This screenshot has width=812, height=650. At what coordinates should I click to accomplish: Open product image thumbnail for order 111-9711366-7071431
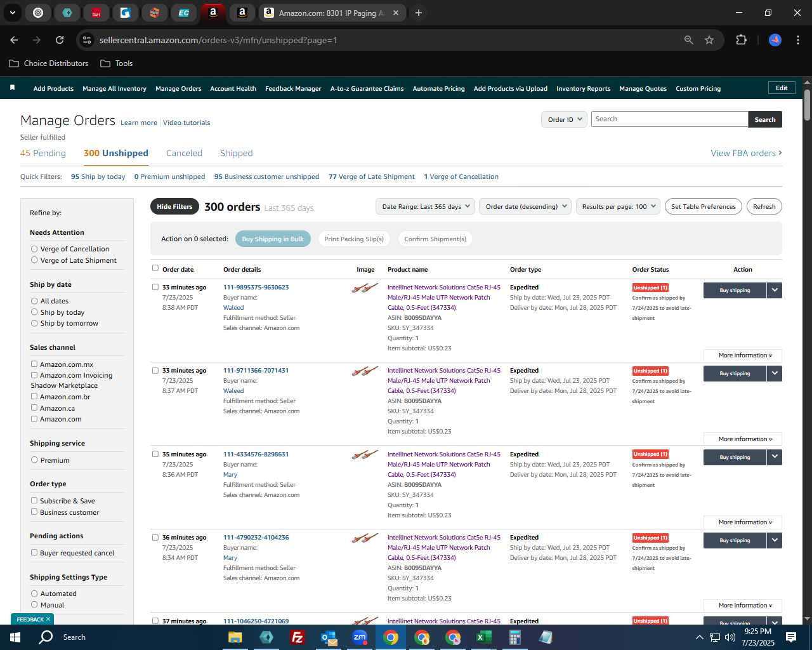tap(365, 371)
